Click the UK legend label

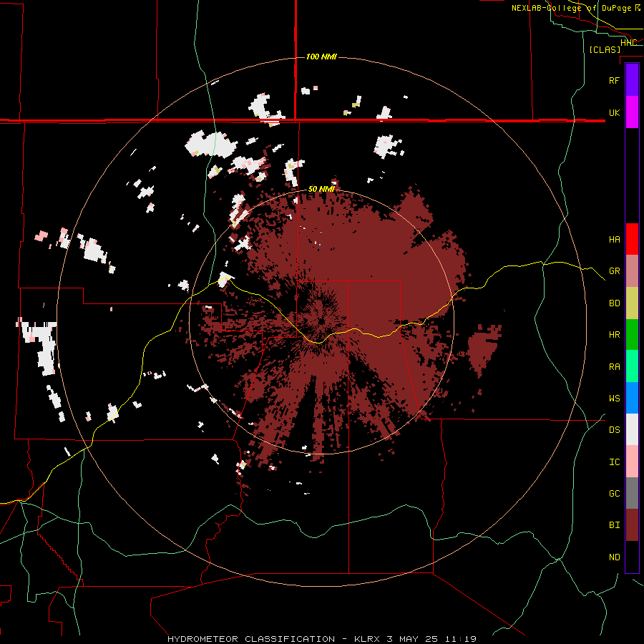click(614, 112)
